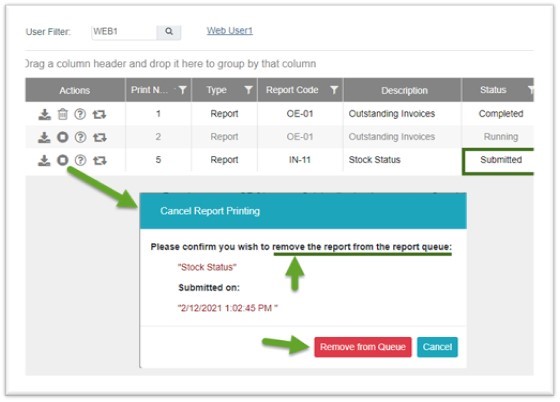Confirm with Remove from Queue button
This screenshot has width=560, height=402.
(363, 347)
